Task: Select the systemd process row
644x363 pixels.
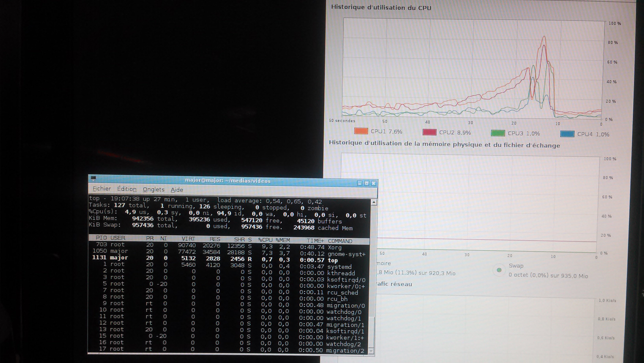Action: pyautogui.click(x=229, y=266)
